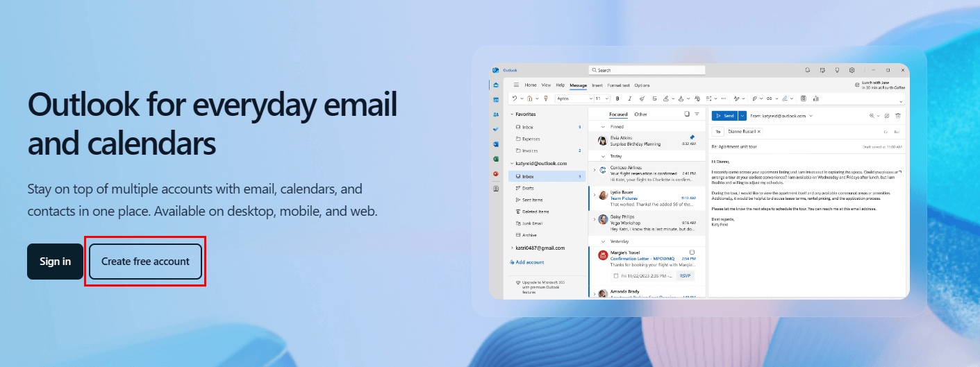
Task: Click the Send button
Action: click(x=724, y=116)
